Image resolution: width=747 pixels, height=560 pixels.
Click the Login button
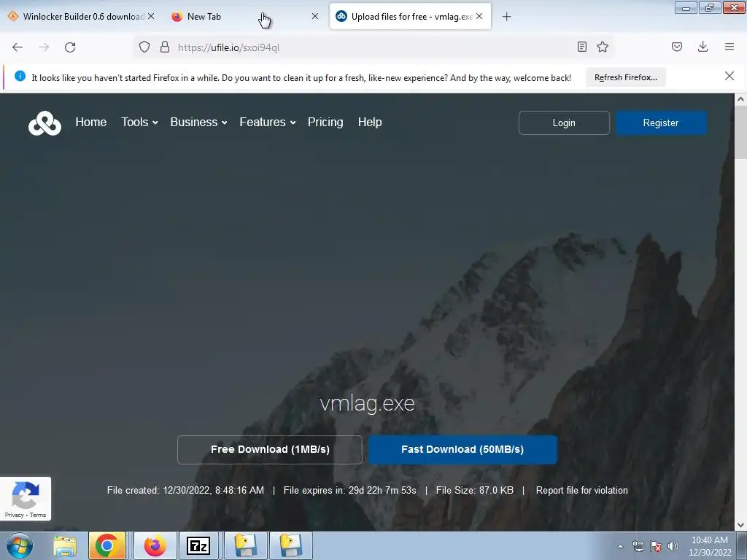[564, 122]
